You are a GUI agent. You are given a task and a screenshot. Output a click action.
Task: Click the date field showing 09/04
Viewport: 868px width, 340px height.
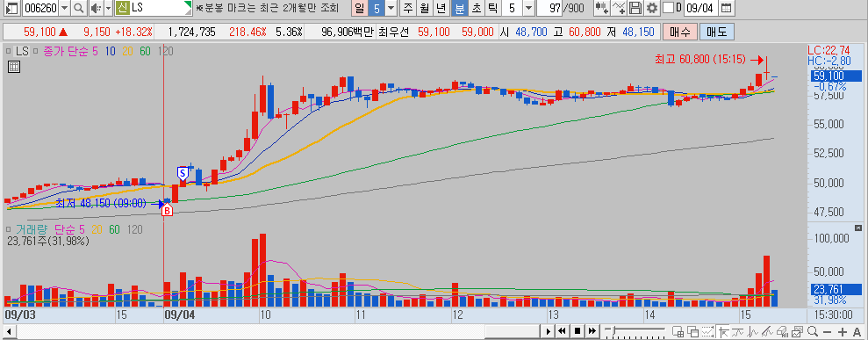[701, 8]
